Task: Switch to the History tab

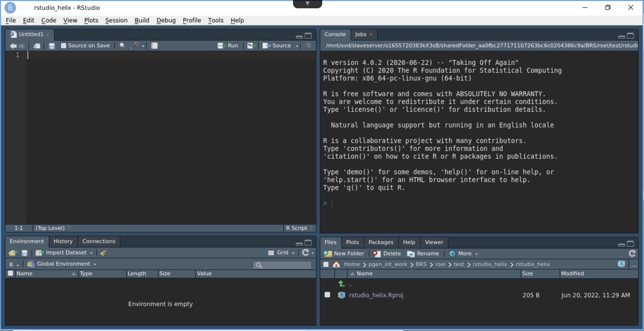Action: point(63,241)
